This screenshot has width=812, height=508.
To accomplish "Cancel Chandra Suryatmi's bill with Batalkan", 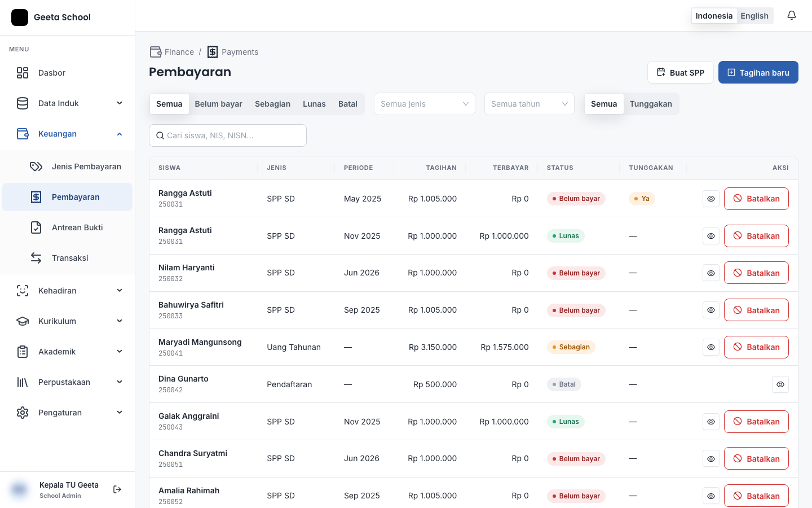I will (x=756, y=458).
